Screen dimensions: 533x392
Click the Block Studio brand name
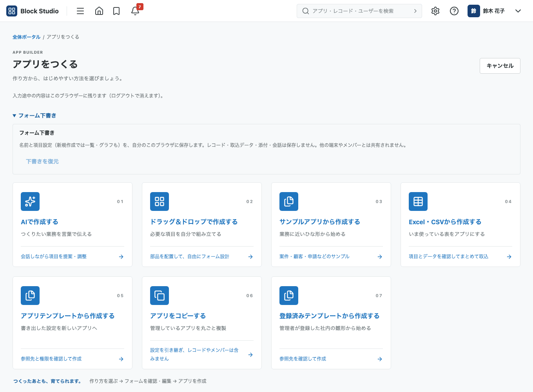click(40, 11)
